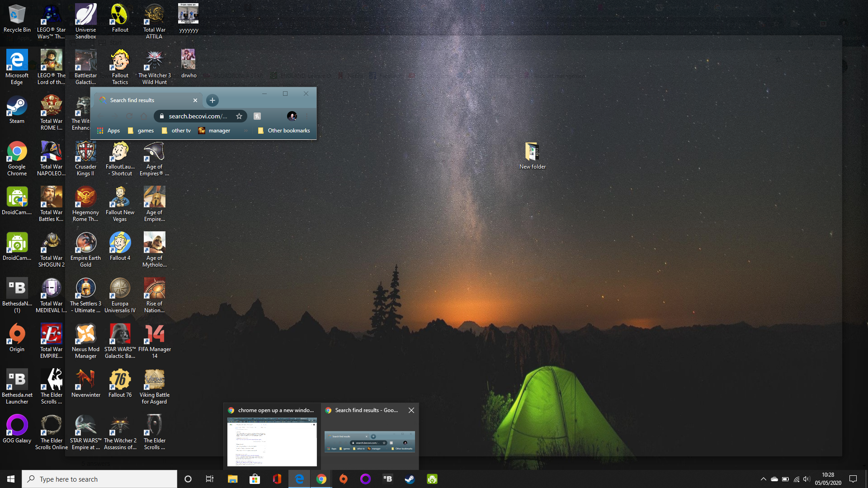Open a new Chrome tab

click(x=212, y=100)
